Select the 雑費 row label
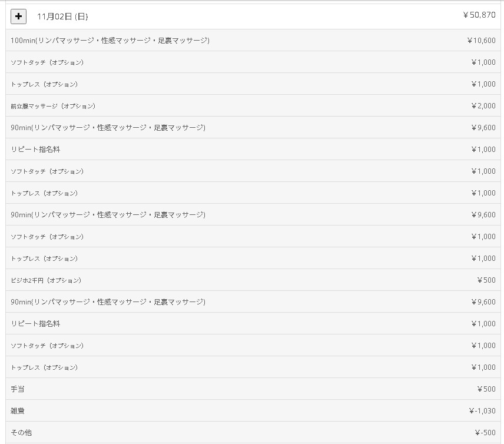The image size is (504, 444). click(18, 411)
